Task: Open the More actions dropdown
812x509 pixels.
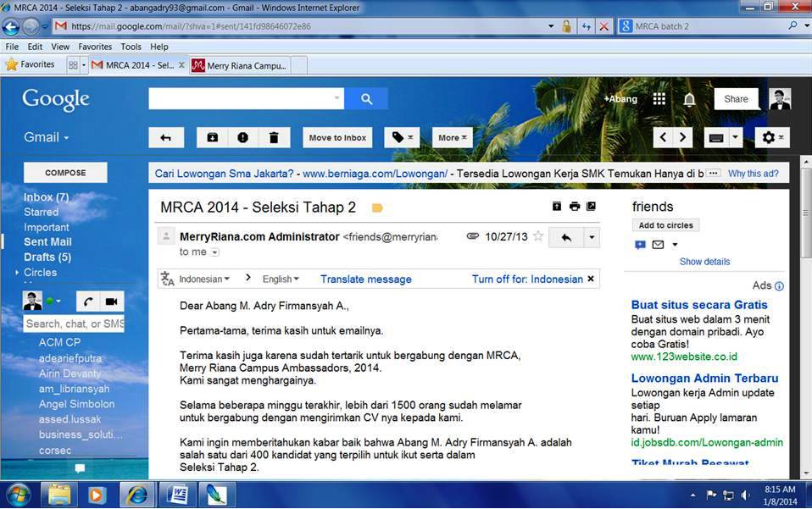Action: pyautogui.click(x=452, y=137)
